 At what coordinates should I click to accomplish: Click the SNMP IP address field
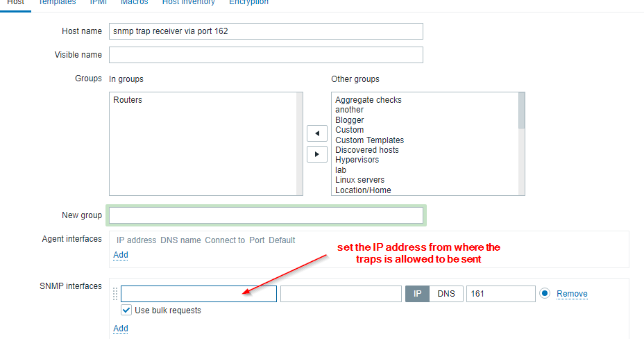pyautogui.click(x=198, y=294)
